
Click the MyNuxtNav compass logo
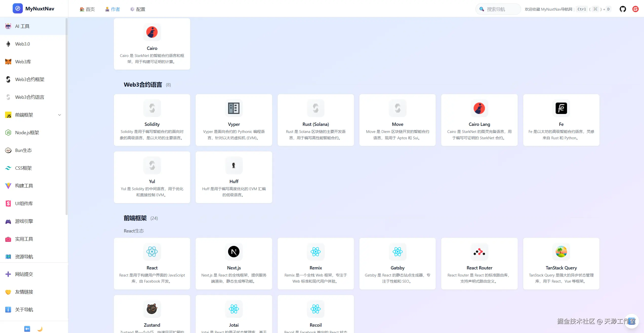pos(18,9)
